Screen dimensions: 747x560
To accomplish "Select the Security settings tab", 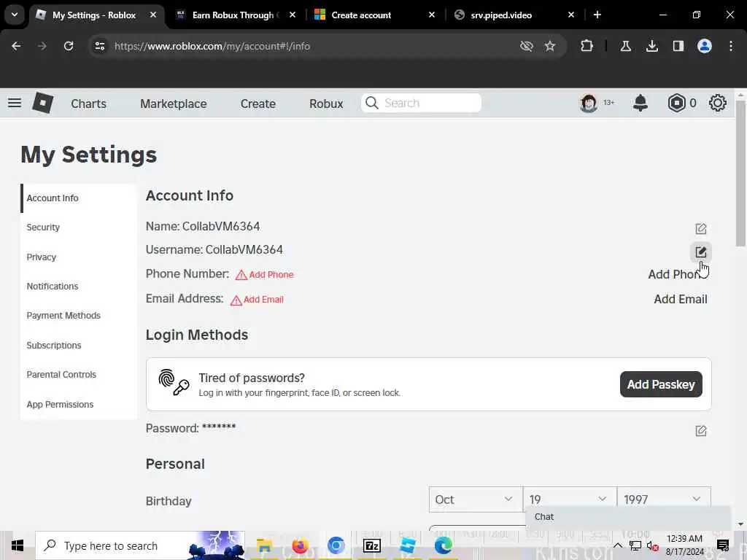I will [79, 227].
